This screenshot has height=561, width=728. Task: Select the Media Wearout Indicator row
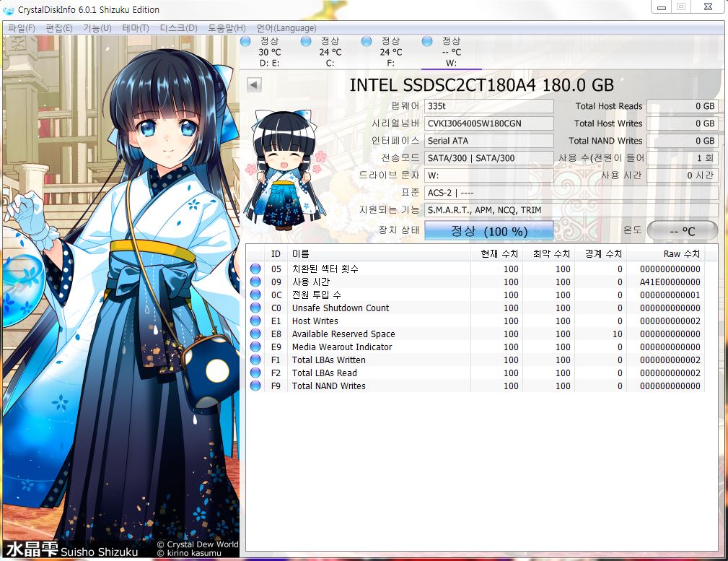click(475, 347)
